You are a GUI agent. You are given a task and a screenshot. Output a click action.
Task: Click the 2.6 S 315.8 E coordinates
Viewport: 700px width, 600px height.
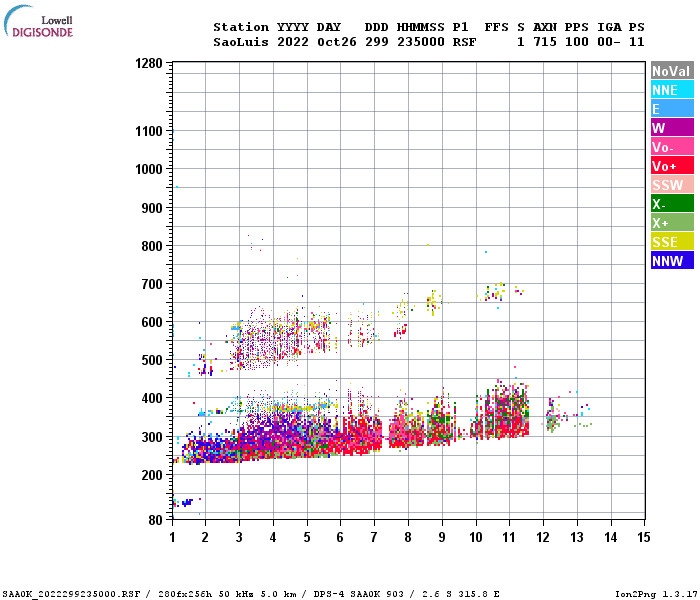pos(460,594)
